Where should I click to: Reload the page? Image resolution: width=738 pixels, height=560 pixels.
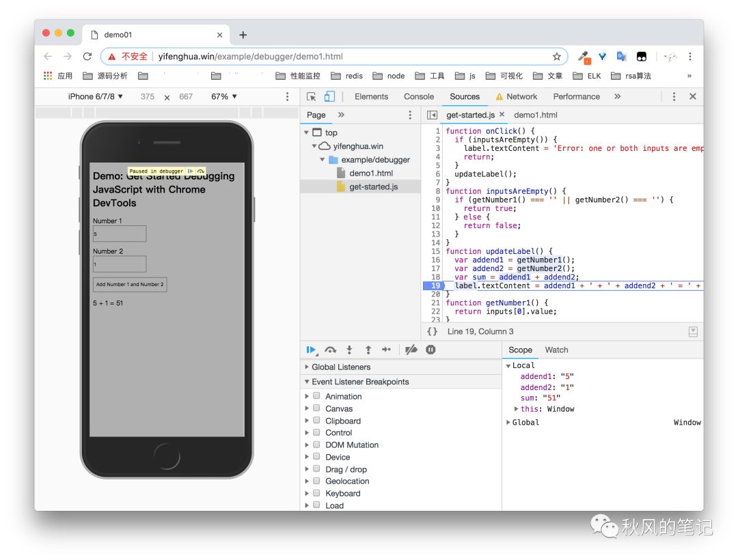tap(87, 57)
